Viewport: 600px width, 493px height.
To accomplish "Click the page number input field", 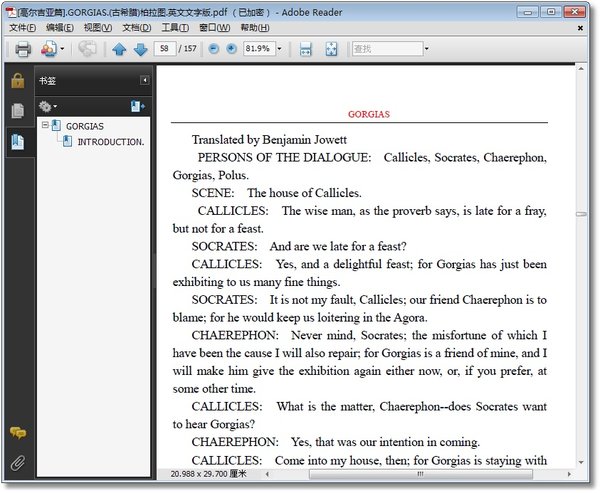I will [x=167, y=49].
